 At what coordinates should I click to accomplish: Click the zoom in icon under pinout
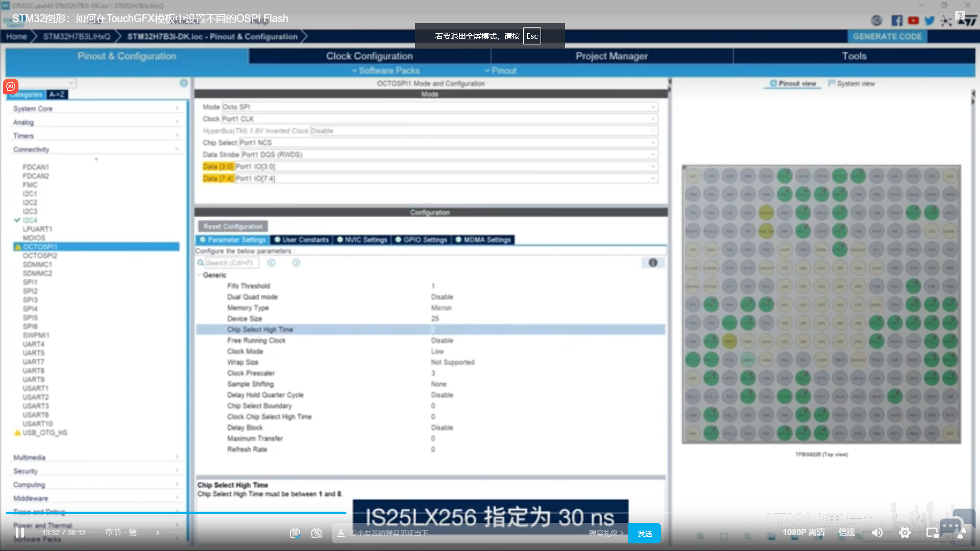point(700,537)
